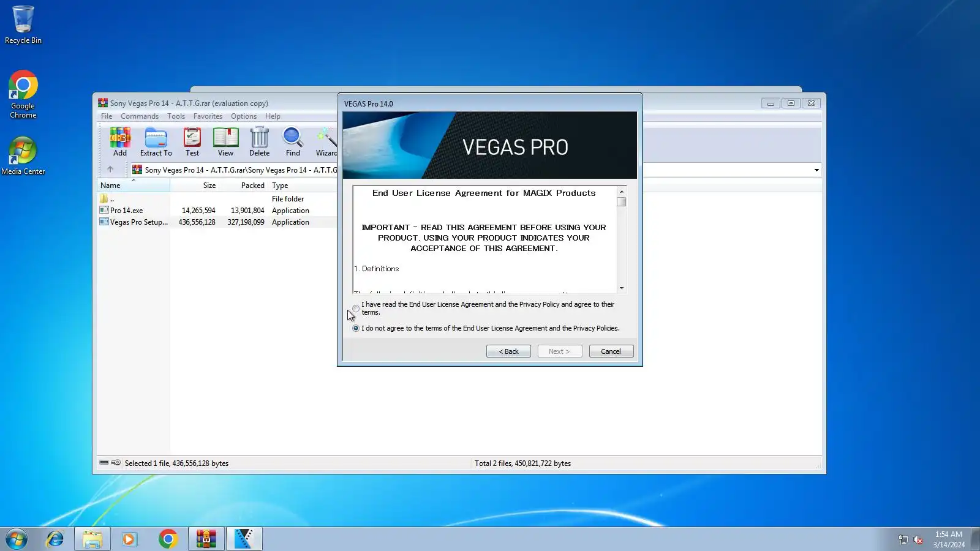Click the Extract To toolbar icon
This screenshot has width=980, height=551.
point(156,142)
